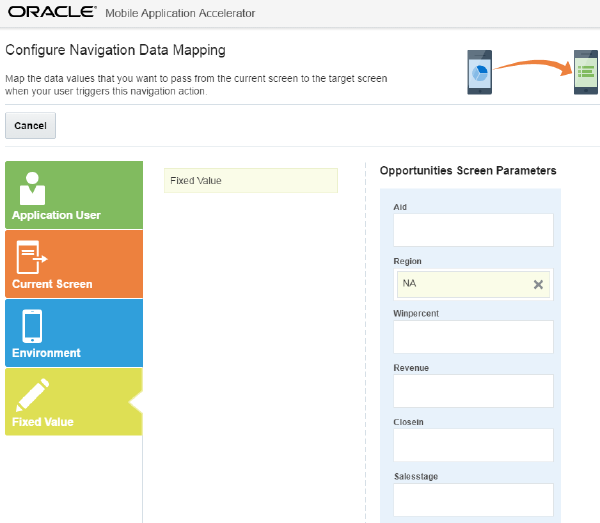Remove the NA value from Region
Screen dimensions: 600x523
(538, 284)
